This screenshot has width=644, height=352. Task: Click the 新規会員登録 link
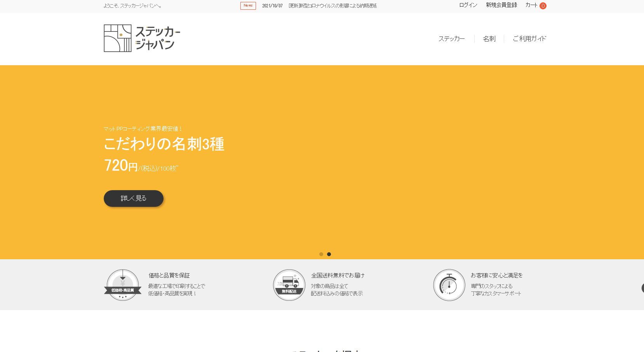501,5
